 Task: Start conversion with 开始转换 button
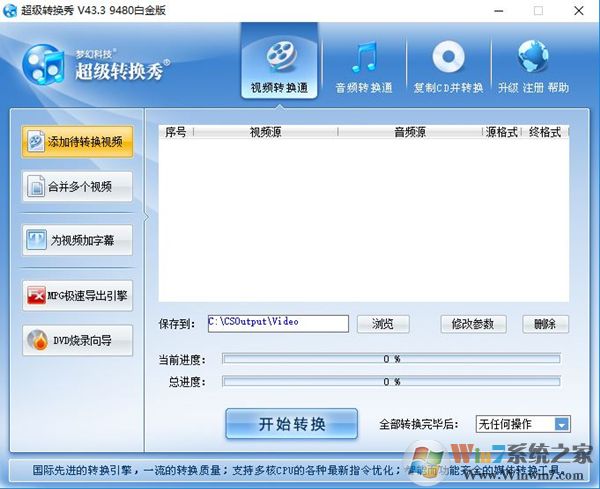[x=292, y=424]
